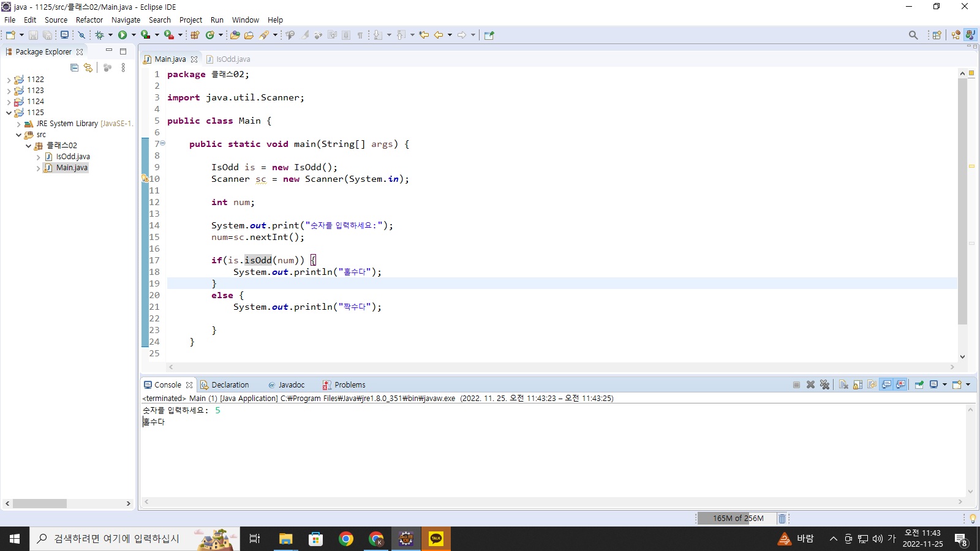Run garbage collector trash icon
Screen dimensions: 980x551
[782, 519]
